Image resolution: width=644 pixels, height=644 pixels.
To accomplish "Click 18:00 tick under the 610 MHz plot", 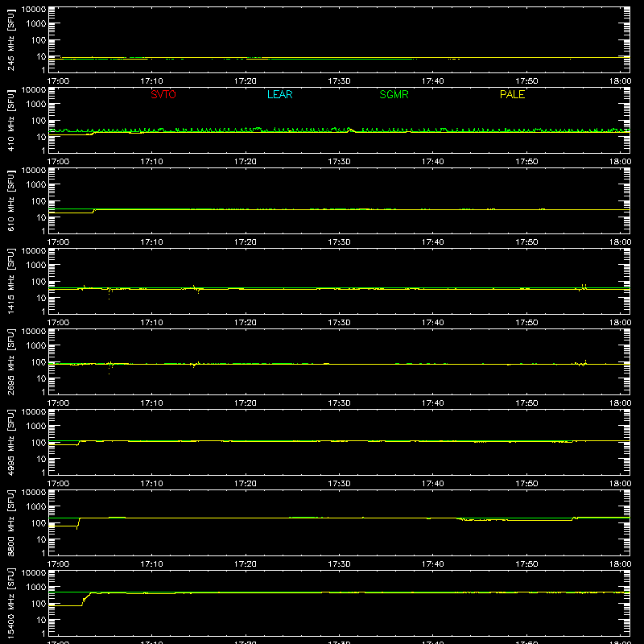I will click(x=620, y=242).
